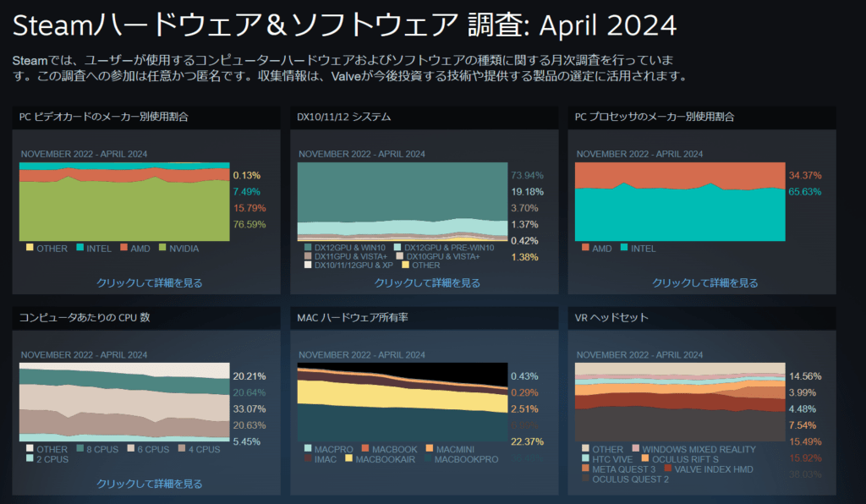Click the 14.56% value in VR panel
Image resolution: width=866 pixels, height=504 pixels.
coord(805,376)
